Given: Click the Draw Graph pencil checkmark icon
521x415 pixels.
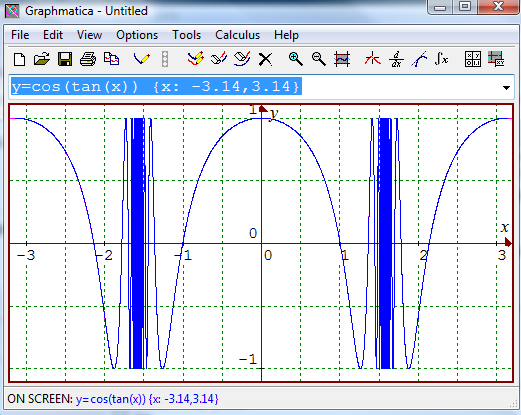Looking at the screenshot, I should pos(142,60).
